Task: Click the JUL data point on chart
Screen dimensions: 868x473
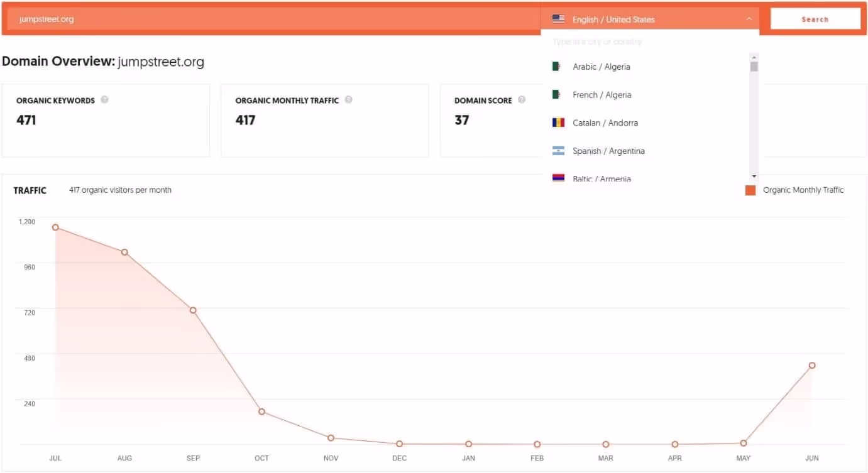Action: (x=55, y=227)
